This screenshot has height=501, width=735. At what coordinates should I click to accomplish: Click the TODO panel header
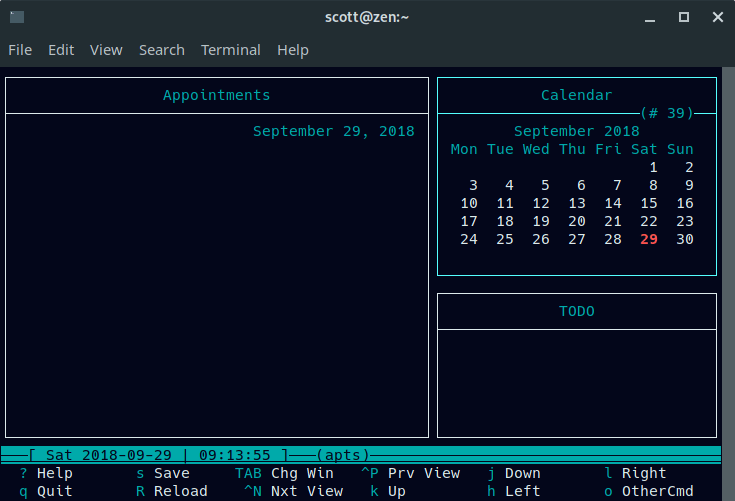pos(576,311)
